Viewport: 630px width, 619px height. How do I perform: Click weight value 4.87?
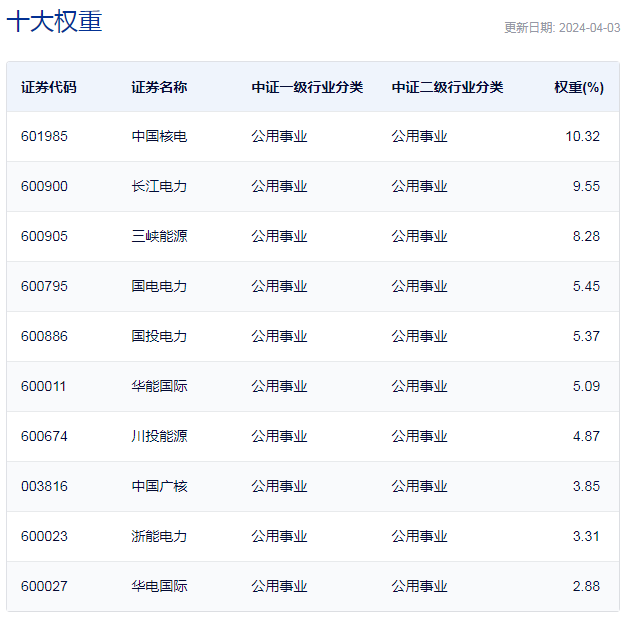pyautogui.click(x=586, y=436)
